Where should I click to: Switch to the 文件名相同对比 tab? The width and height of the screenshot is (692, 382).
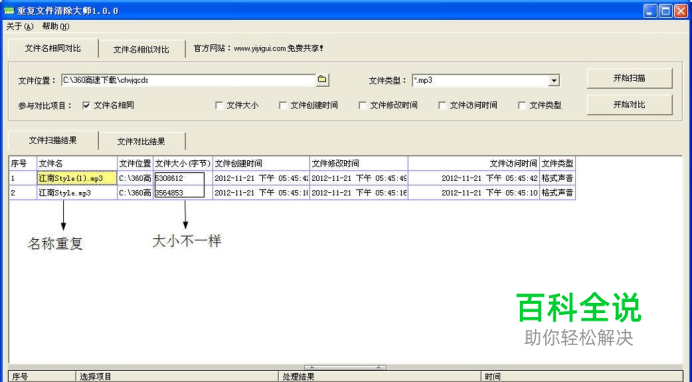[x=53, y=49]
